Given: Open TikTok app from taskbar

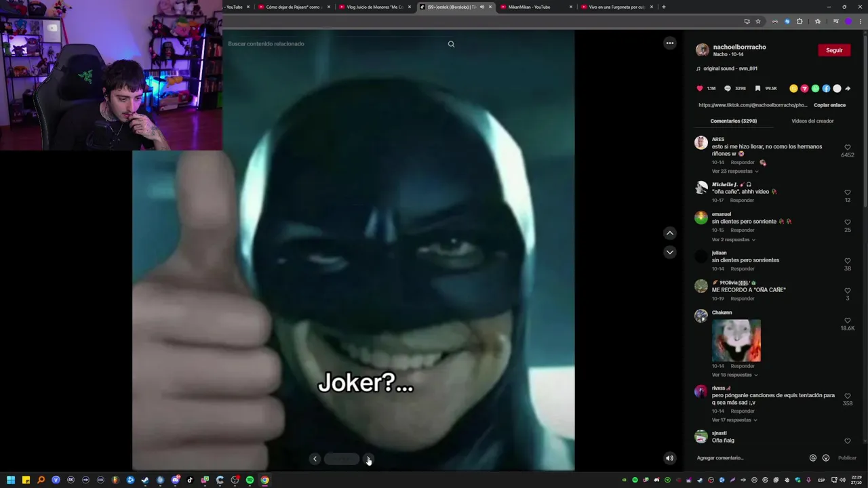Looking at the screenshot, I should [x=190, y=480].
